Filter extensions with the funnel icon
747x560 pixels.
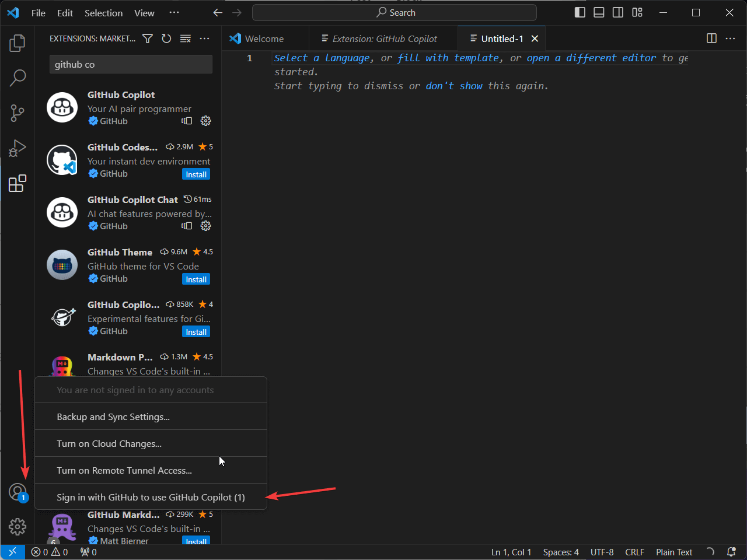(x=148, y=38)
